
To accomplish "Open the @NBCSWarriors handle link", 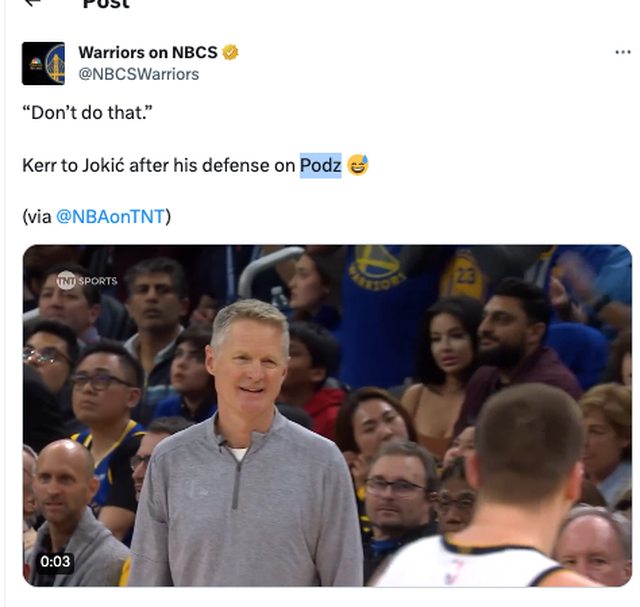I will point(139,74).
